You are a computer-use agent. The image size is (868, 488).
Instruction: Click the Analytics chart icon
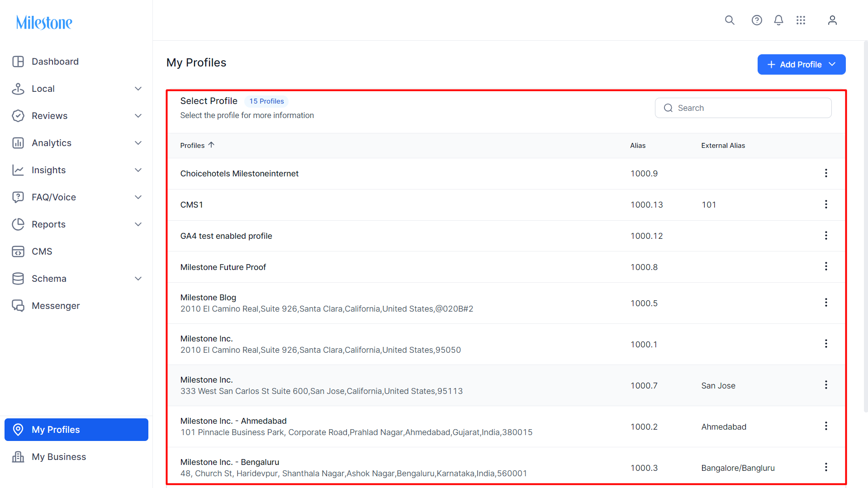pyautogui.click(x=18, y=143)
